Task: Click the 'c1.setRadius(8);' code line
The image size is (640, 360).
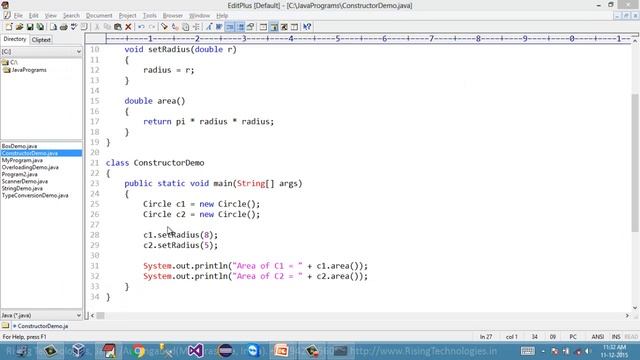Action: coord(180,235)
